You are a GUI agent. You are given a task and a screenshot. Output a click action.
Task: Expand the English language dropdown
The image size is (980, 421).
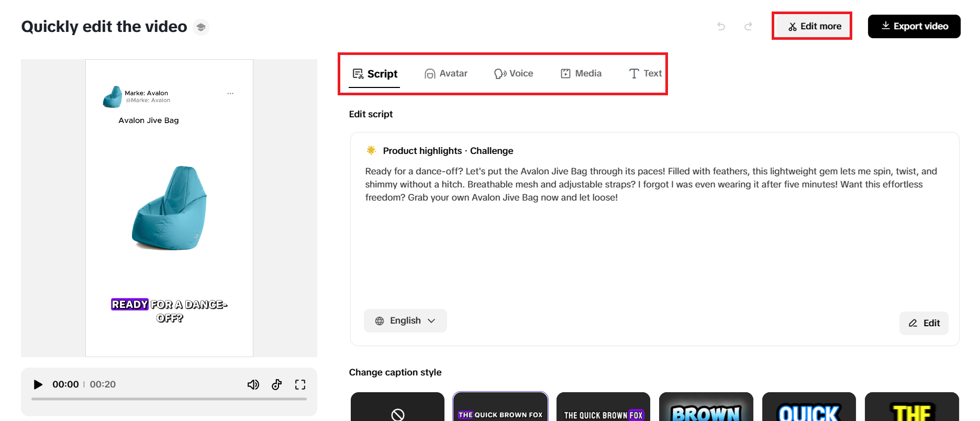click(x=405, y=320)
